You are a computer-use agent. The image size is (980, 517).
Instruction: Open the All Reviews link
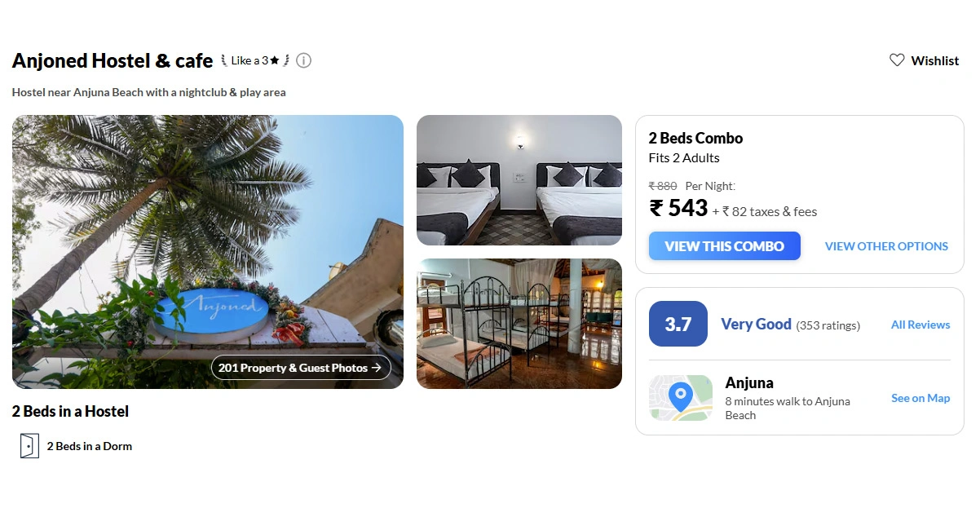(x=920, y=325)
